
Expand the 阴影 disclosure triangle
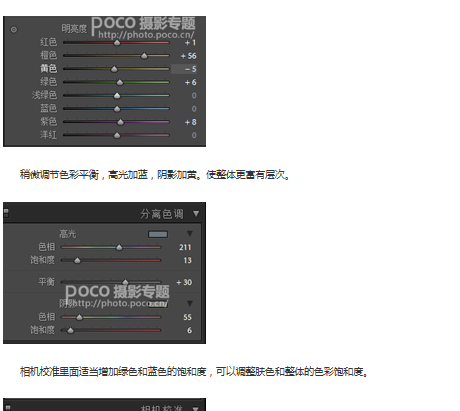[190, 303]
